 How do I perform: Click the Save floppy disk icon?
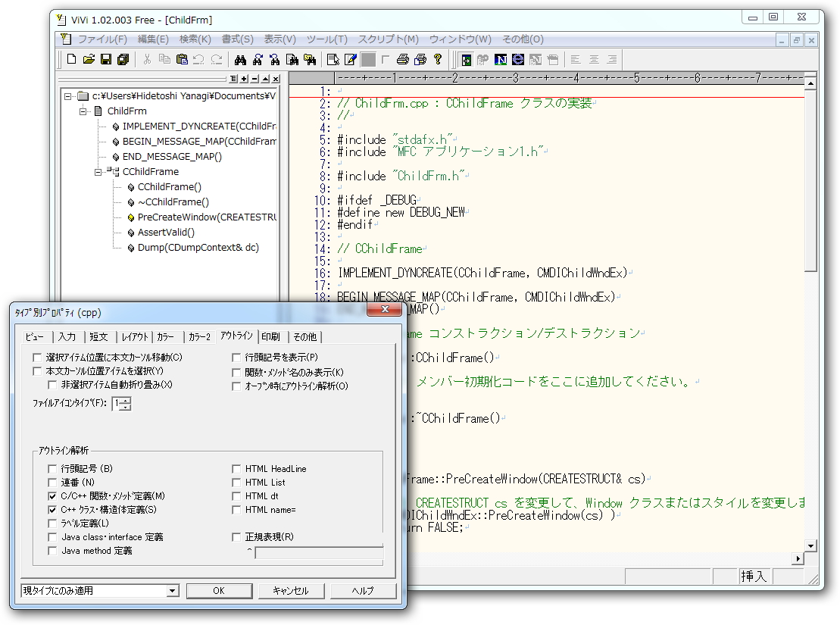coord(106,60)
